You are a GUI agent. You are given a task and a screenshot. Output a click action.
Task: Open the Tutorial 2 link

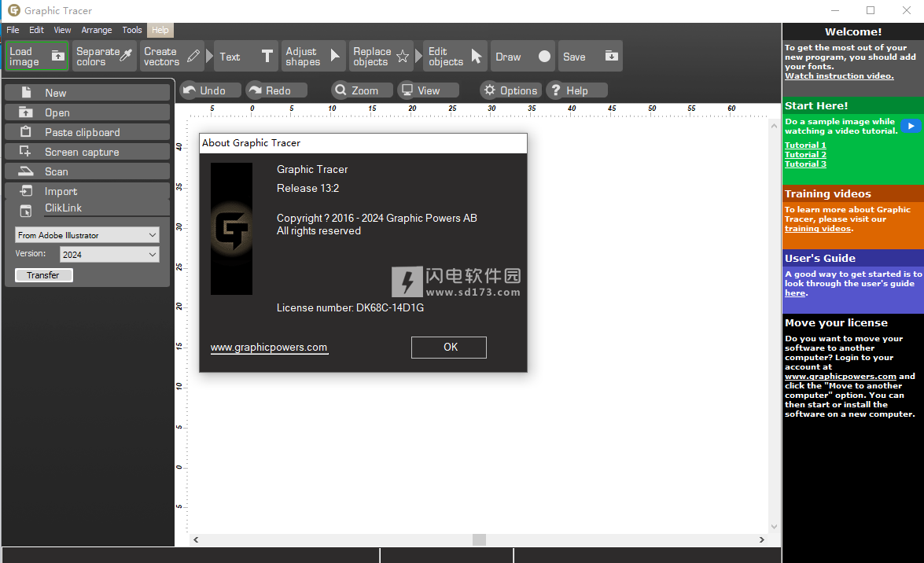(805, 154)
